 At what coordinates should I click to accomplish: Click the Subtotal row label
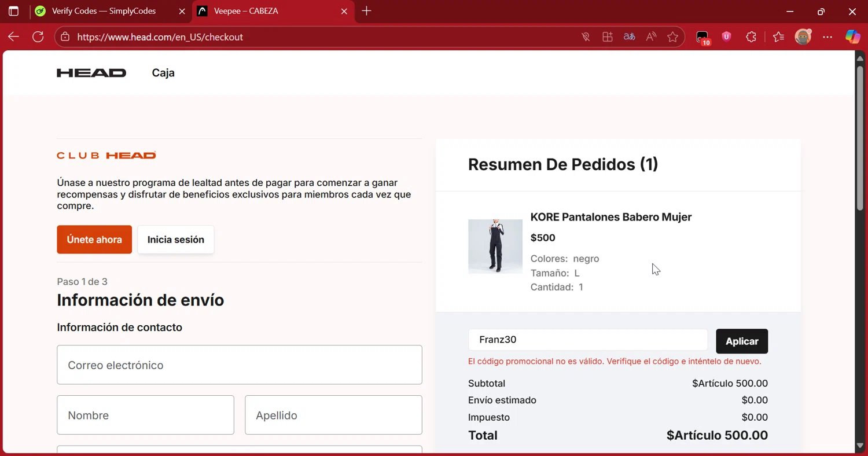tap(487, 383)
